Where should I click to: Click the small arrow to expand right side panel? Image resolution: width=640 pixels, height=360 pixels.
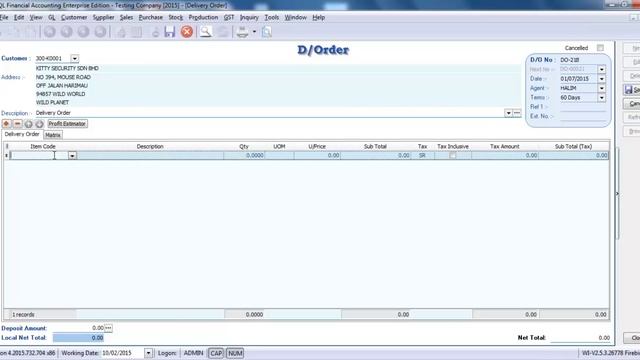(617, 194)
